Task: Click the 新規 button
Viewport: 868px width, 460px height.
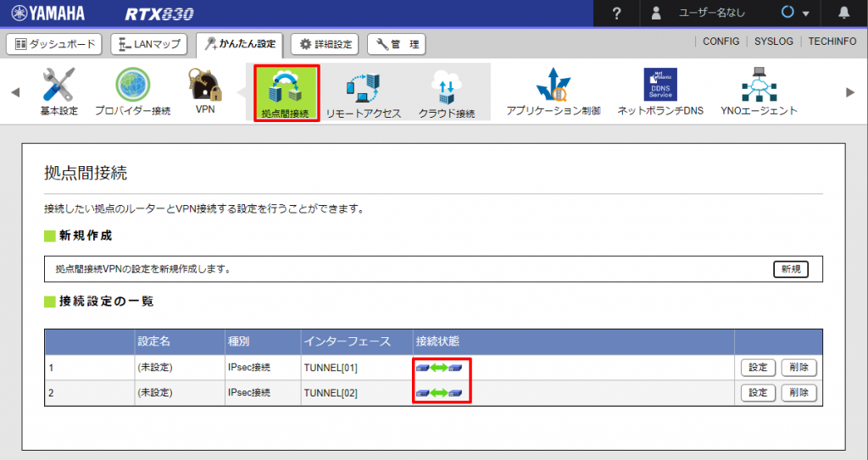Action: (x=791, y=269)
